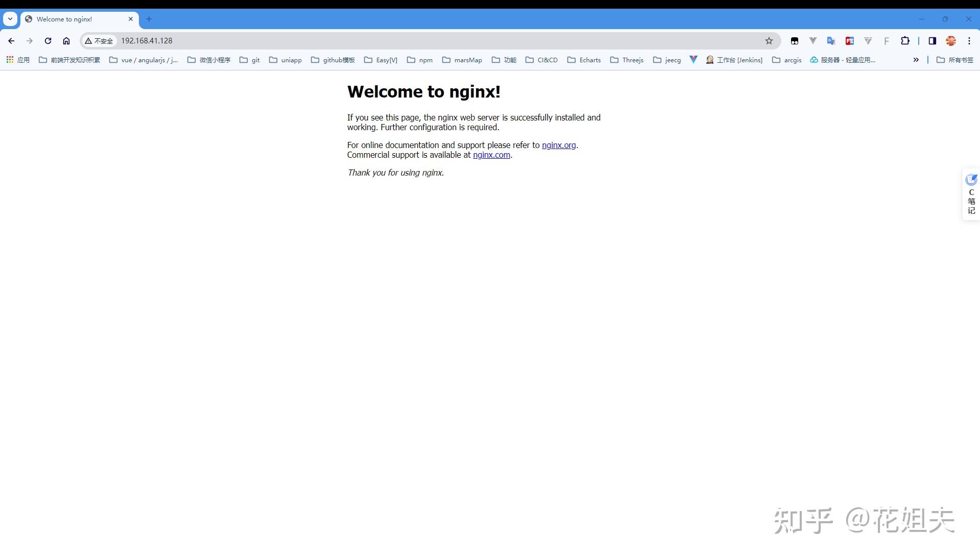Toggle the browser side panel
Screen dimensions: 980x560
[x=933, y=41]
